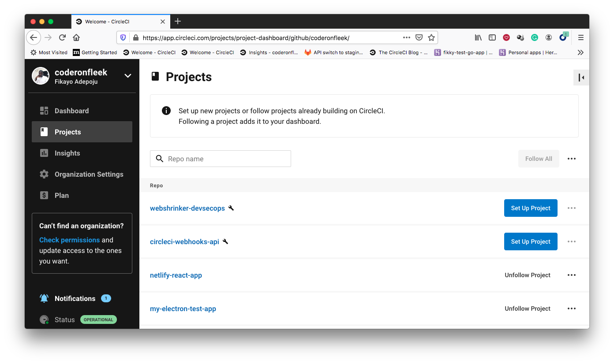Image resolution: width=614 pixels, height=364 pixels.
Task: Expand the coderonfleek organization dropdown
Action: pos(127,75)
